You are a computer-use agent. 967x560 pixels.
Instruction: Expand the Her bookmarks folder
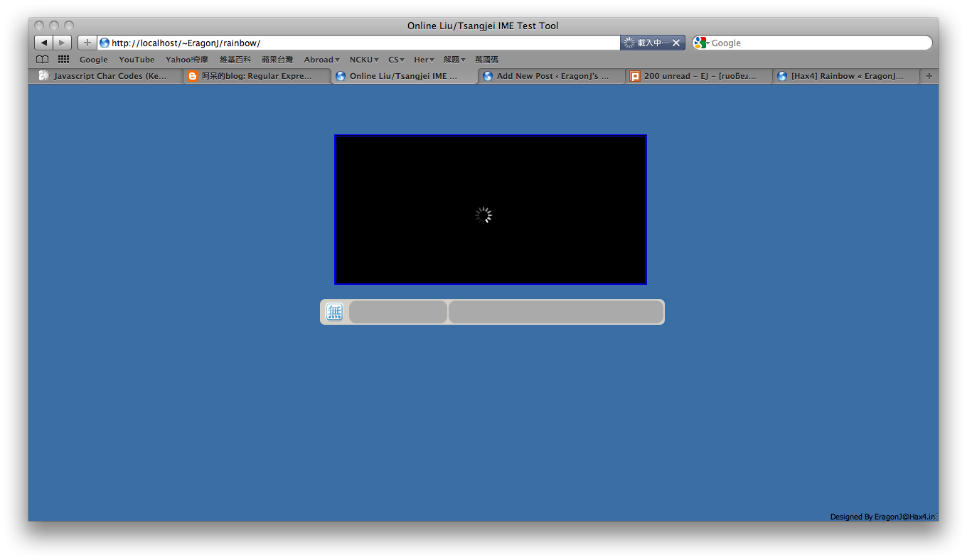[x=424, y=60]
